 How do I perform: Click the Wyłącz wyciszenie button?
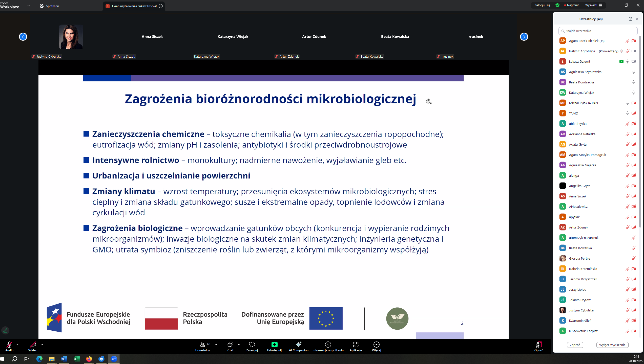pos(612,345)
